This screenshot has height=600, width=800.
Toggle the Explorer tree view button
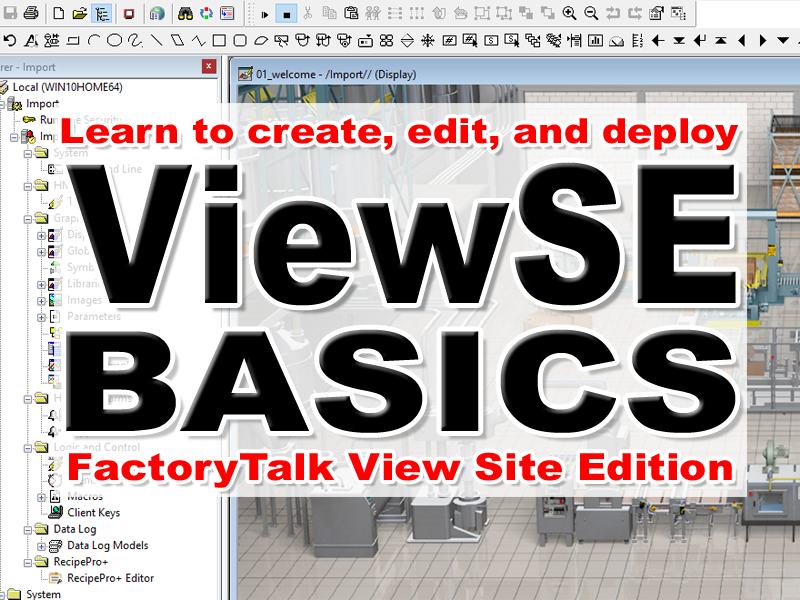[102, 13]
